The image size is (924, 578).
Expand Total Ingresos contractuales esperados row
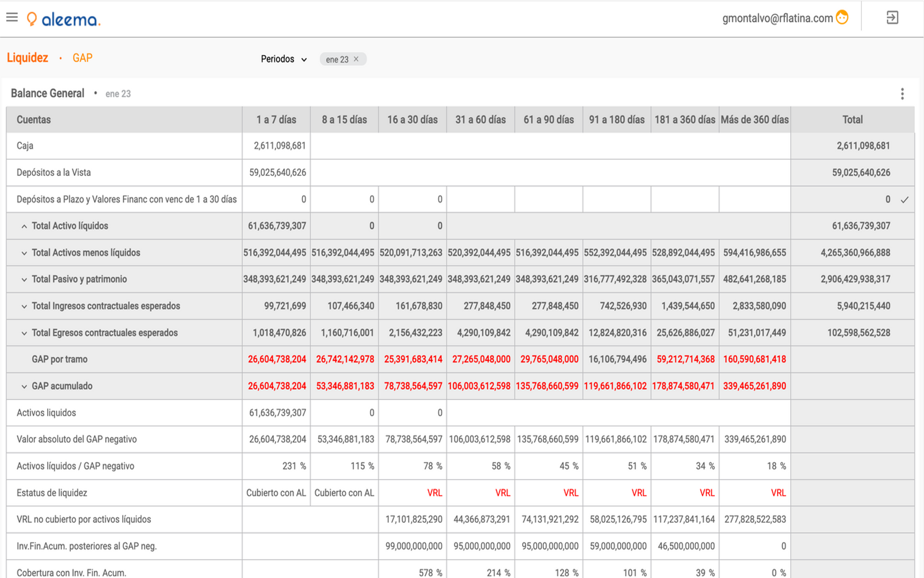coord(24,306)
